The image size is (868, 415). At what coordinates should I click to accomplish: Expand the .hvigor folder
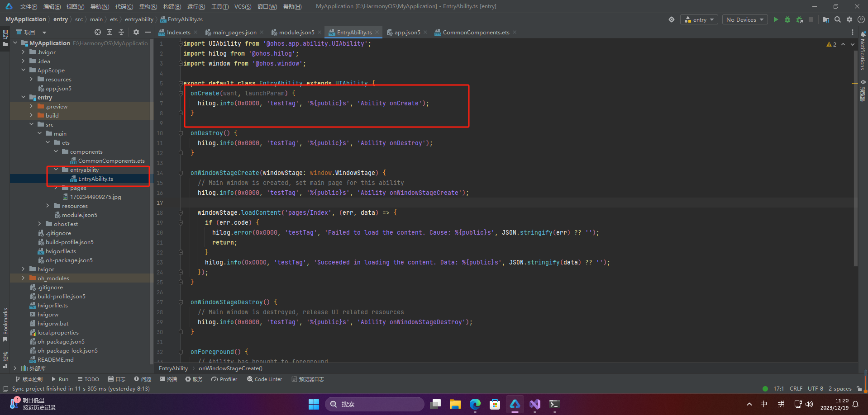point(24,52)
